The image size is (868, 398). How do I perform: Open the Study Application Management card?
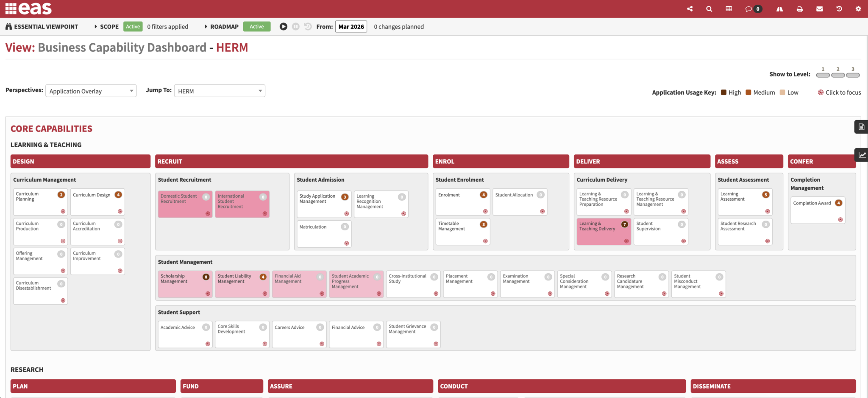pyautogui.click(x=324, y=204)
